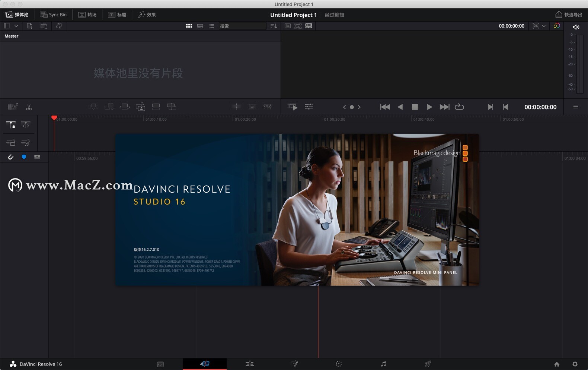Screen dimensions: 588x370
Task: Click the ripple overwrite icon
Action: click(x=125, y=107)
